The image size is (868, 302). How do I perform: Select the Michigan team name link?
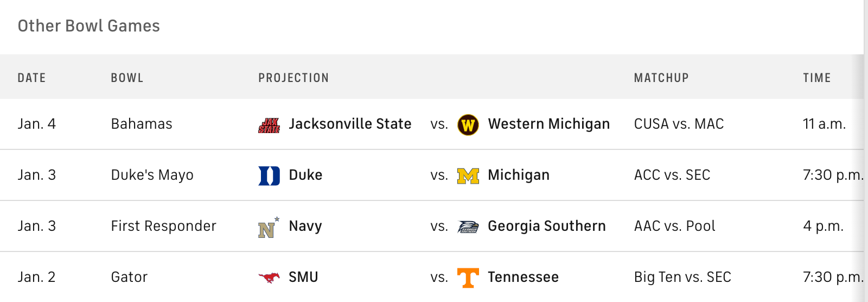click(x=518, y=175)
